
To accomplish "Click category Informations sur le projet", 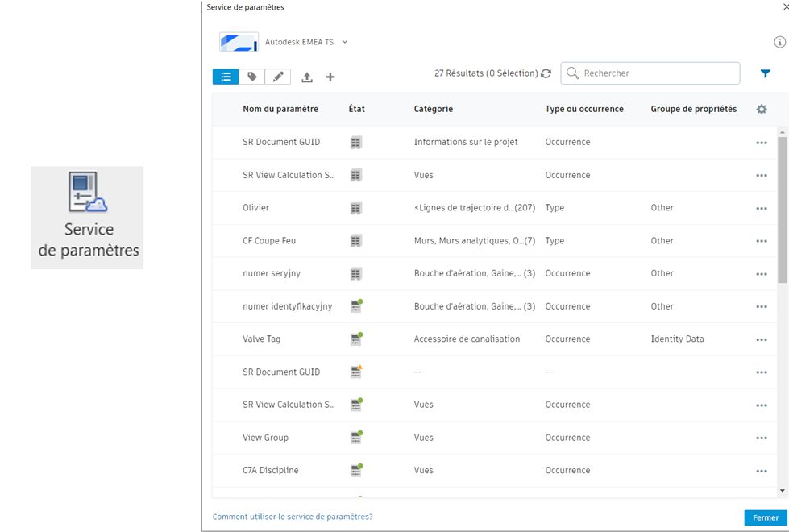I will [466, 142].
